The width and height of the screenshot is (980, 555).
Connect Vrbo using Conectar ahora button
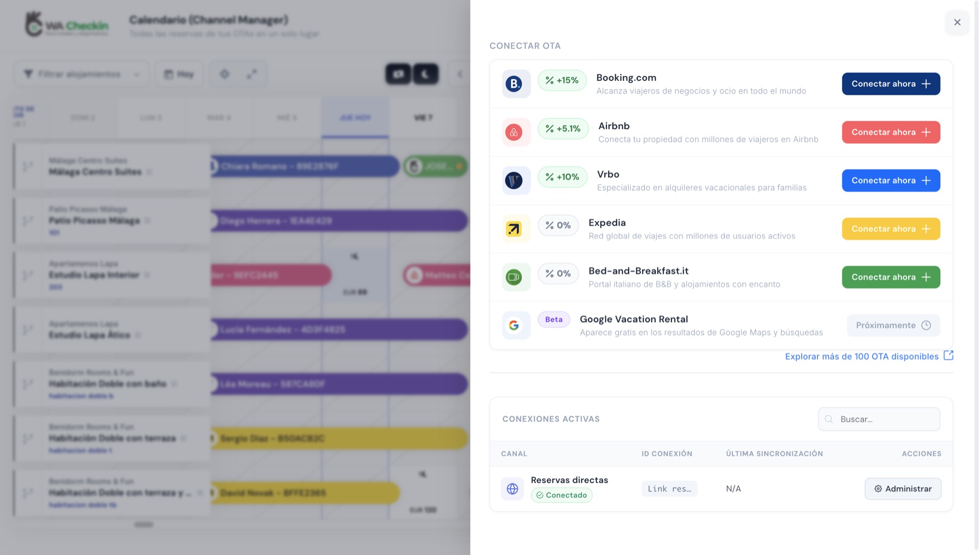tap(891, 181)
